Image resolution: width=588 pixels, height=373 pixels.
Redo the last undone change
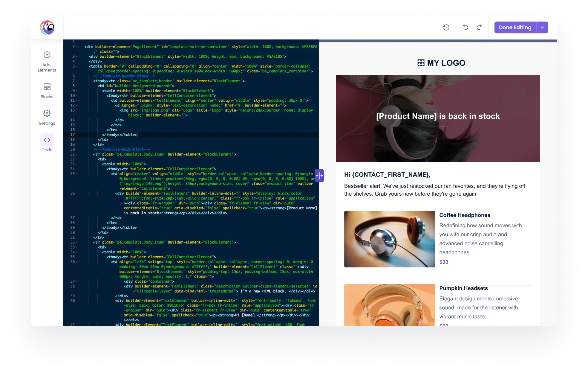click(479, 28)
